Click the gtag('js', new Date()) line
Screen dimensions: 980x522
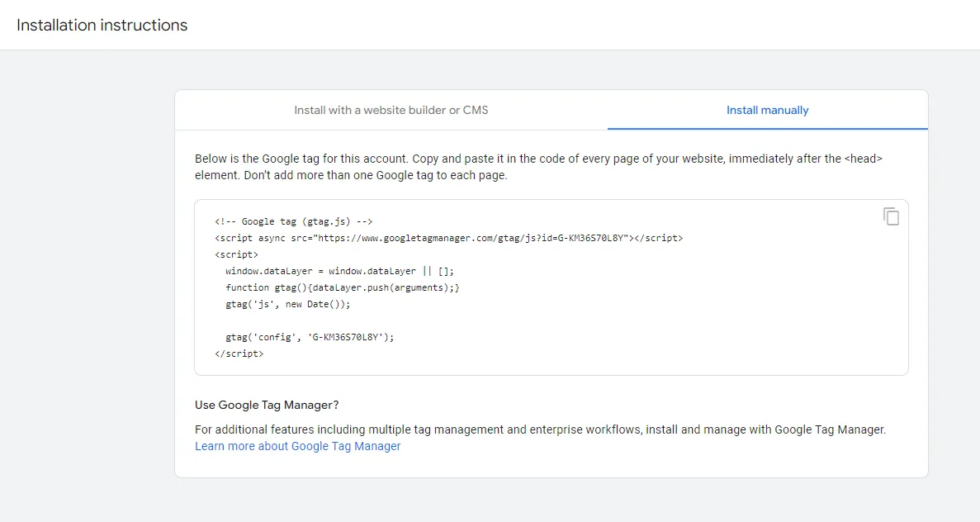click(x=287, y=304)
